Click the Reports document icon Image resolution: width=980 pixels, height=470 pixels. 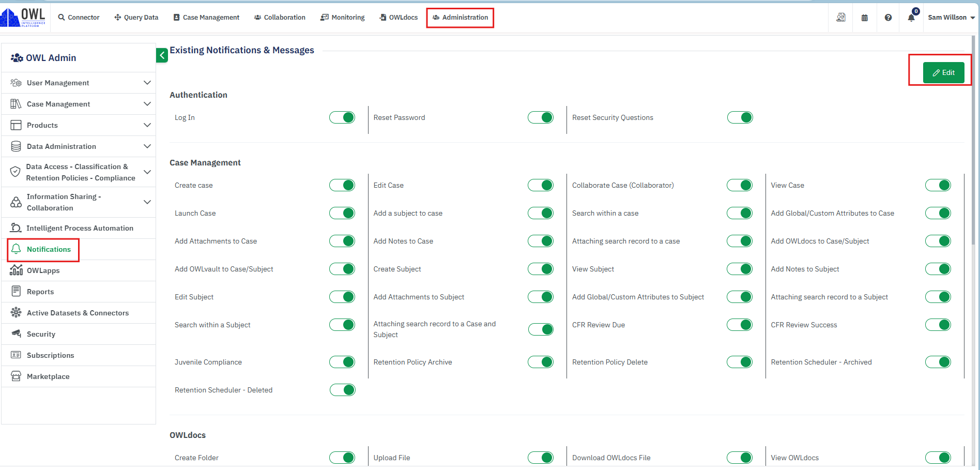[x=16, y=292]
